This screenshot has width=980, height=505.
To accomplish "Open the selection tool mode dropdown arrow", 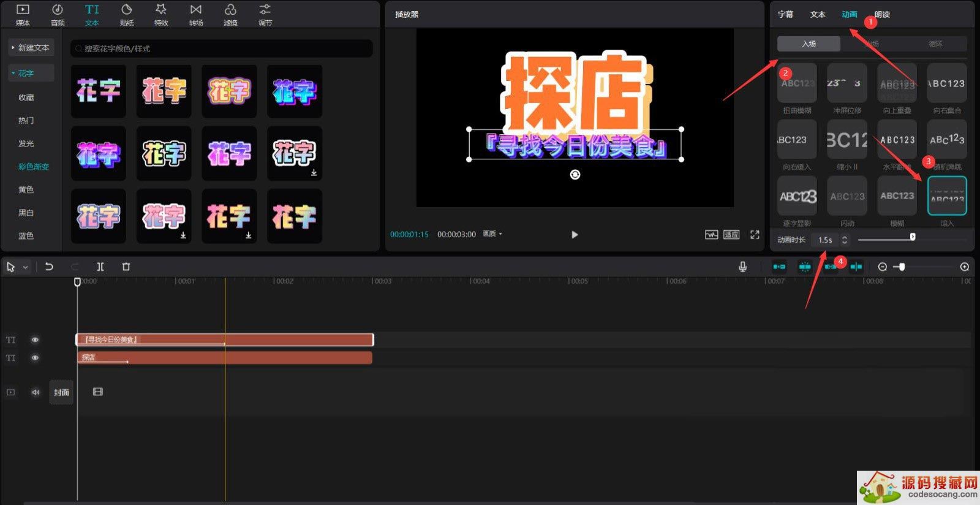I will [x=26, y=267].
